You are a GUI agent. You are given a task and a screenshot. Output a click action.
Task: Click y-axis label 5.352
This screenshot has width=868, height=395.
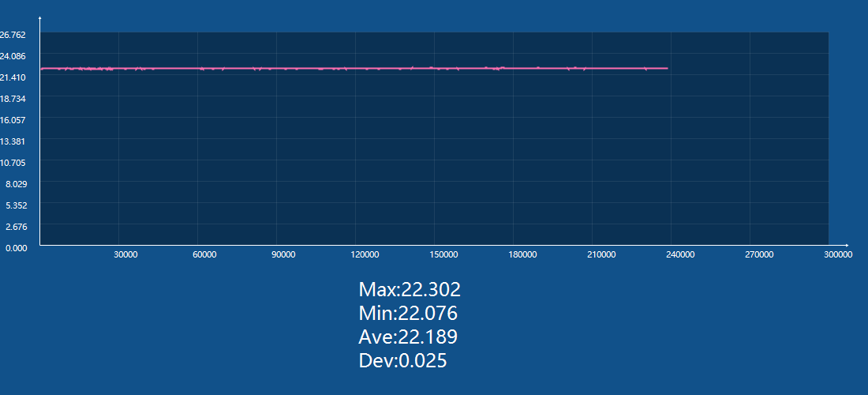pos(16,205)
